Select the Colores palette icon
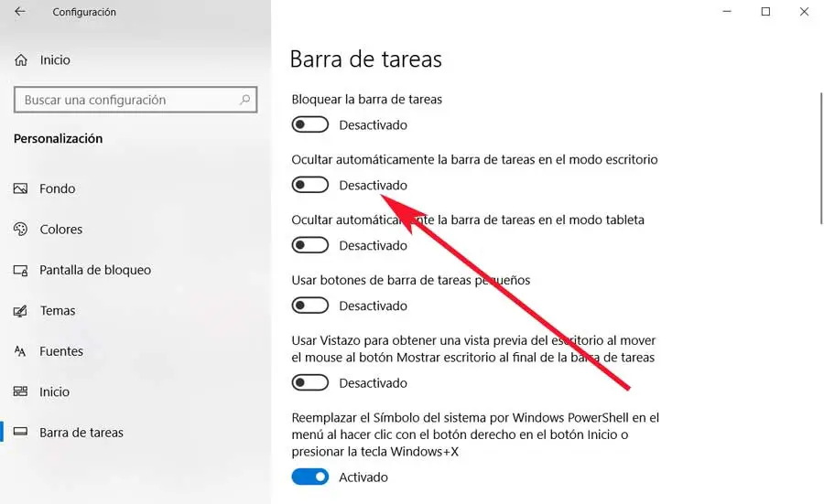824x504 pixels. 20,229
